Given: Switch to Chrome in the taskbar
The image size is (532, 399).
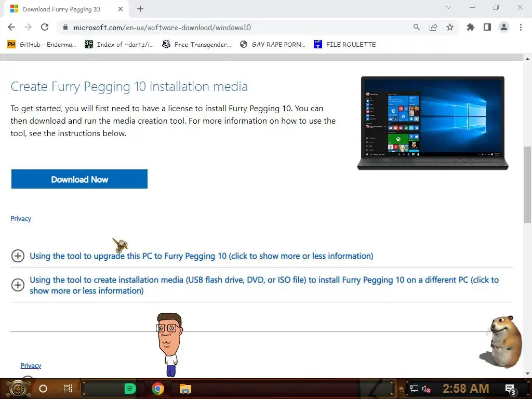Looking at the screenshot, I should point(158,389).
